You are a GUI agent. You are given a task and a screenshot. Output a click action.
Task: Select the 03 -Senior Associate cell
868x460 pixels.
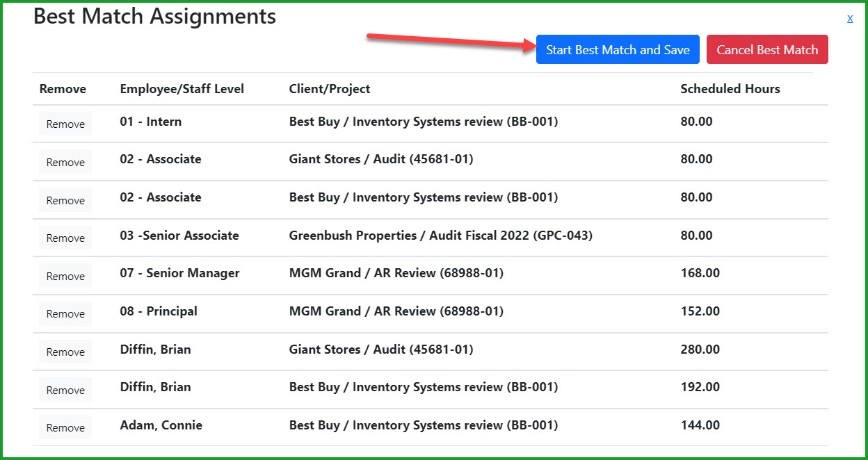pyautogui.click(x=179, y=236)
